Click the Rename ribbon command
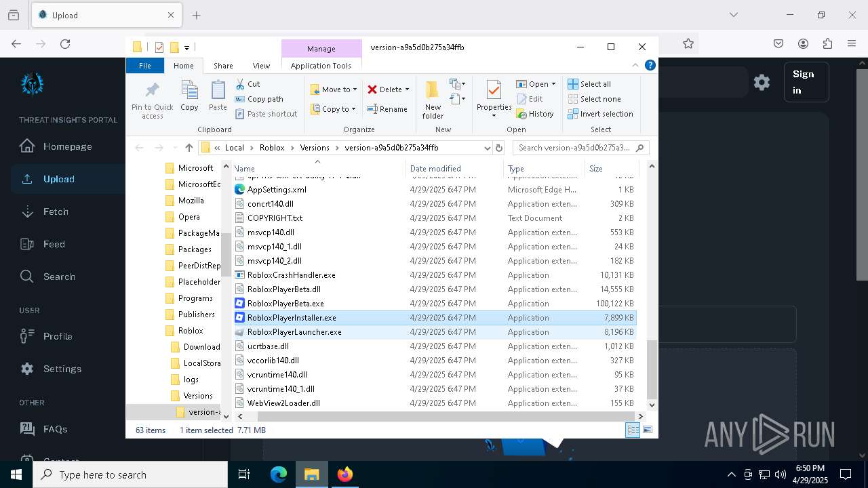The height and width of the screenshot is (488, 868). [x=387, y=109]
